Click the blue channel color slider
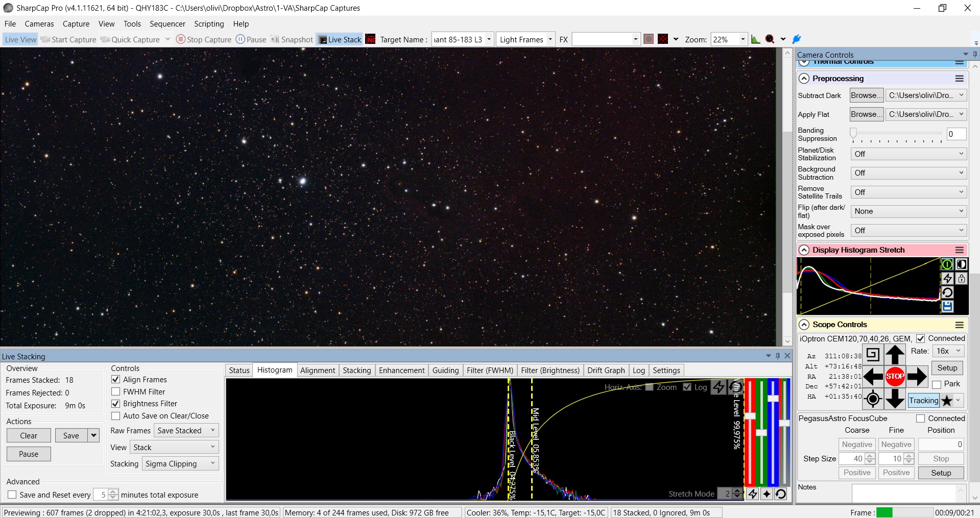The width and height of the screenshot is (980, 518). tap(773, 432)
